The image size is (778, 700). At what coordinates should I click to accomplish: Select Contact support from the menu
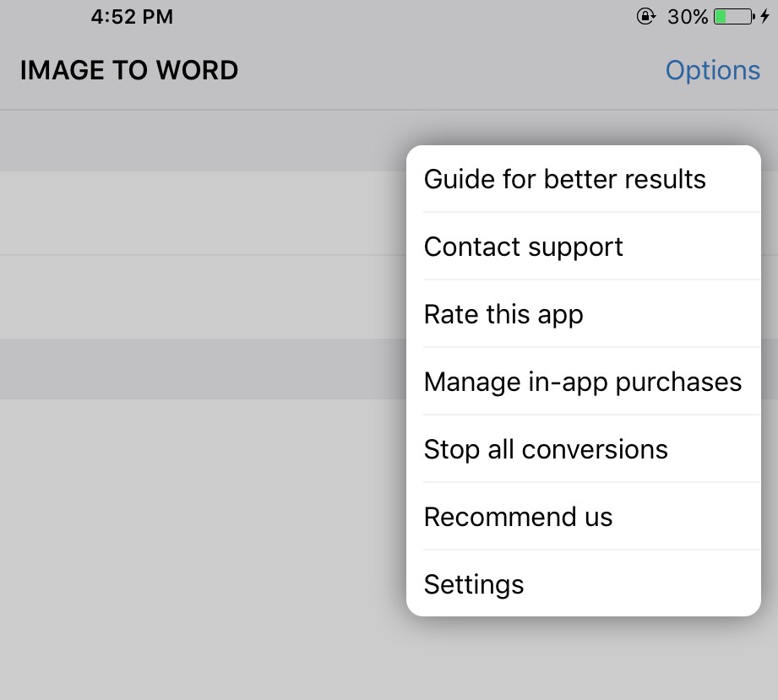[524, 247]
